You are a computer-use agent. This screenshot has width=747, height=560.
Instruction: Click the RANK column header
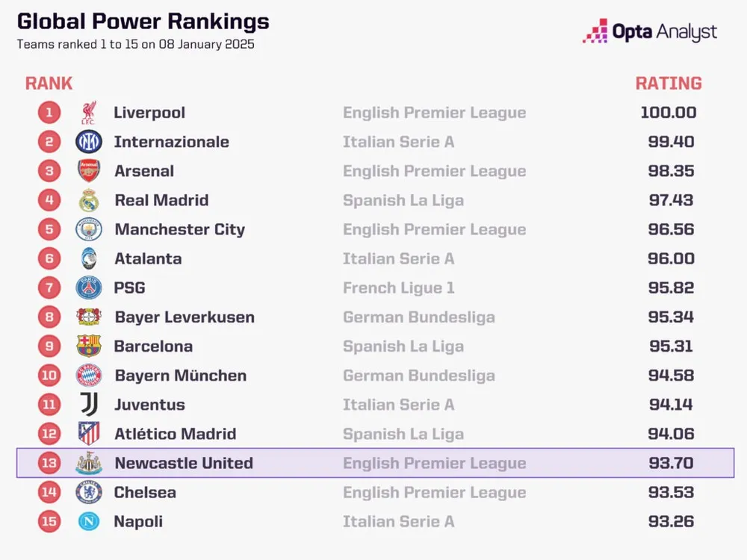pyautogui.click(x=49, y=83)
